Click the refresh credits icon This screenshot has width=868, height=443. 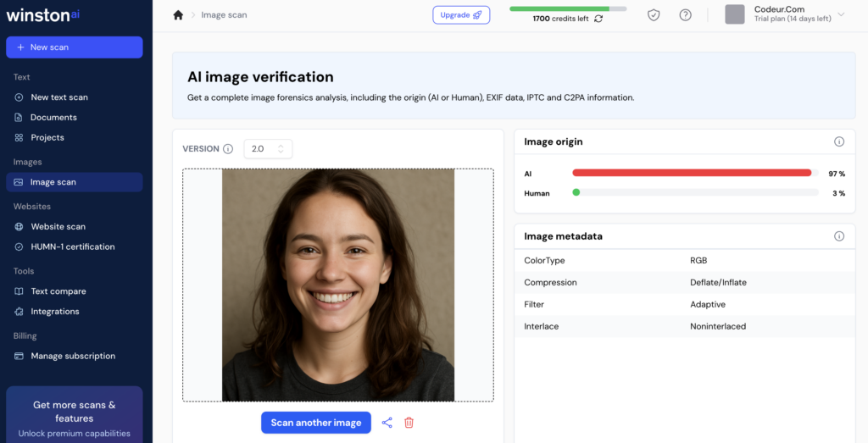pos(598,19)
